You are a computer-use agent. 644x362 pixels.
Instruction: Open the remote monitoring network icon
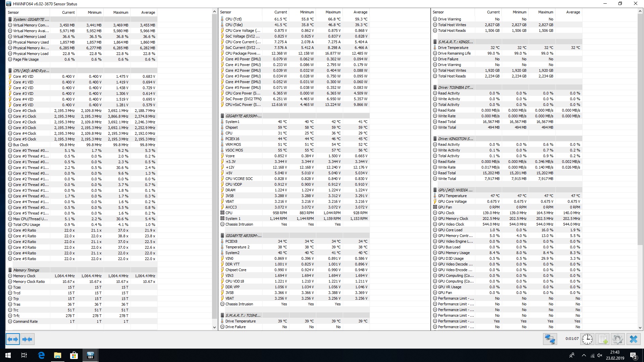[550, 339]
